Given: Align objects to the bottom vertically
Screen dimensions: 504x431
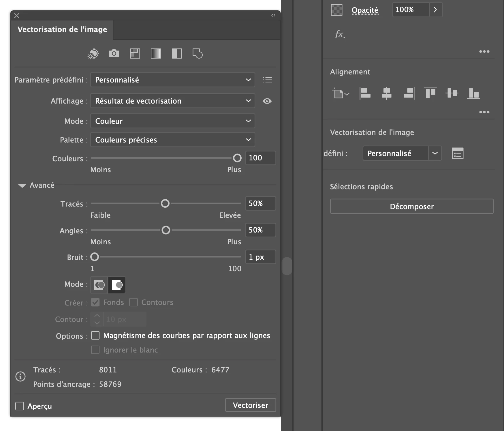Looking at the screenshot, I should click(x=473, y=93).
